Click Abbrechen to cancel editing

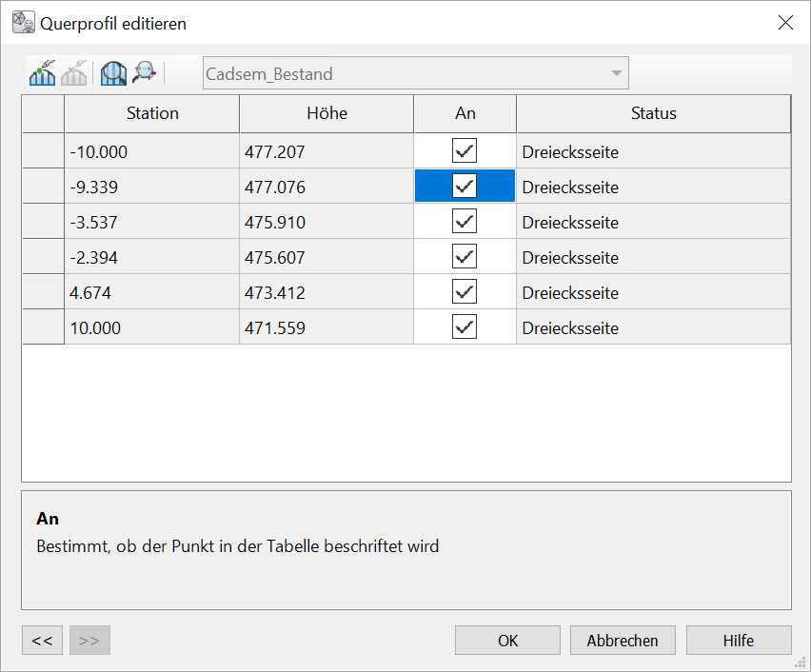pos(622,641)
